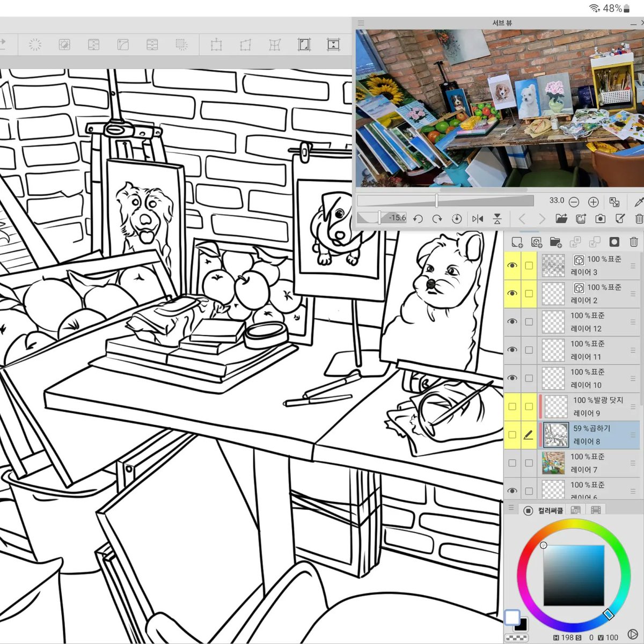Select the free transform icon
This screenshot has width=644, height=644.
point(246,45)
